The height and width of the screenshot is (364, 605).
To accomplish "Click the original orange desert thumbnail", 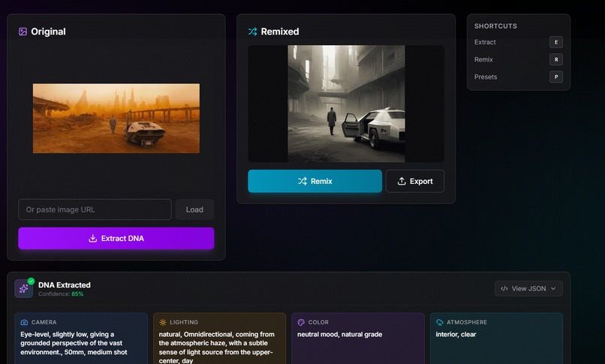I will 116,119.
